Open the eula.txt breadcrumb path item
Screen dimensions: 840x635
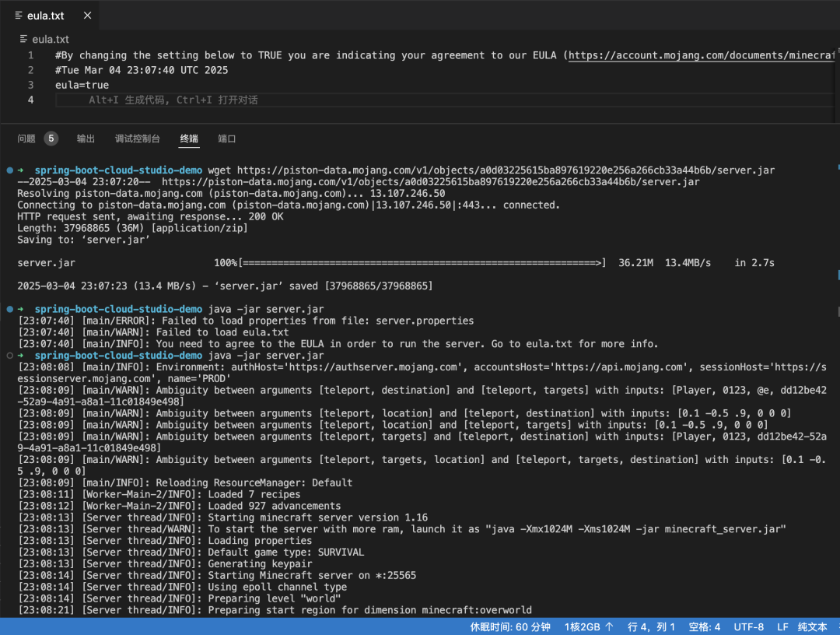click(51, 39)
